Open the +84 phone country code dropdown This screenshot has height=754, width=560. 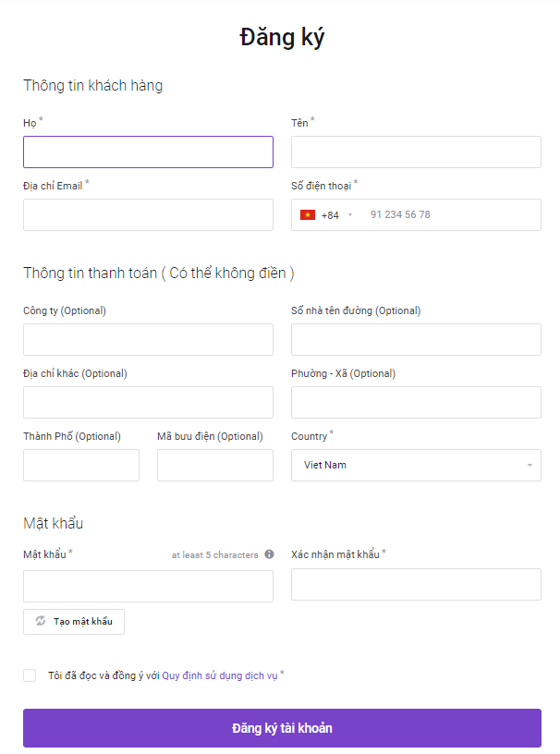pos(327,215)
